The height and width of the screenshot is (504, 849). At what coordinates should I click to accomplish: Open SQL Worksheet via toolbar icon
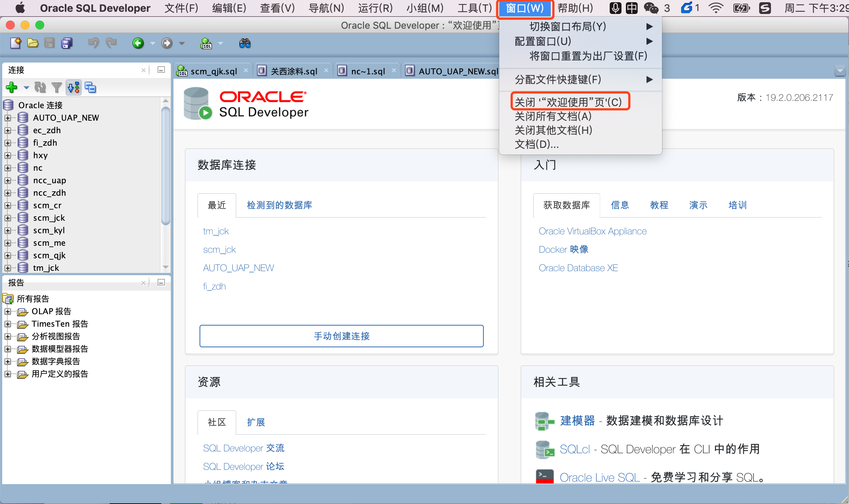pyautogui.click(x=206, y=43)
